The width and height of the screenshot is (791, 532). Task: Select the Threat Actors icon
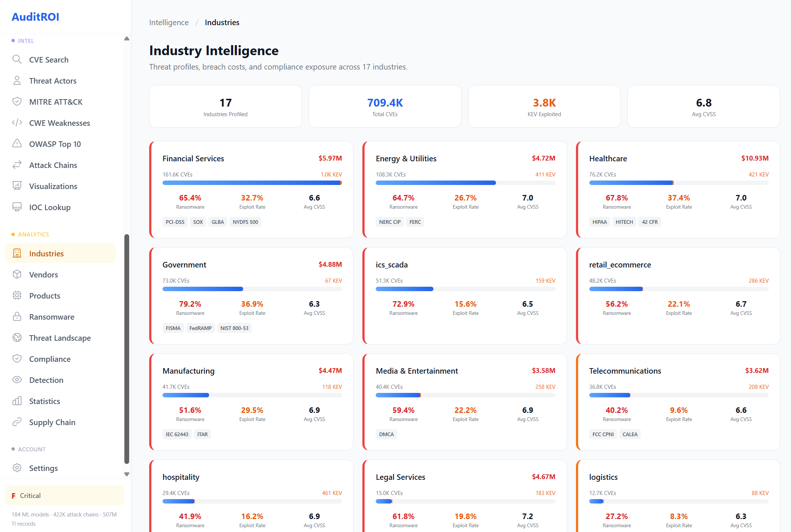coord(53,81)
